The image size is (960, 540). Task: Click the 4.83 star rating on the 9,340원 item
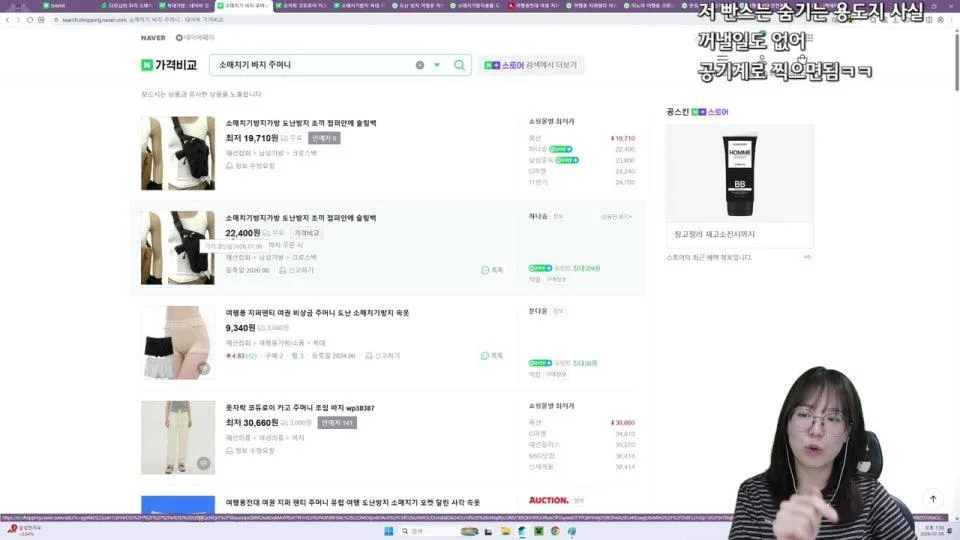[x=241, y=356]
